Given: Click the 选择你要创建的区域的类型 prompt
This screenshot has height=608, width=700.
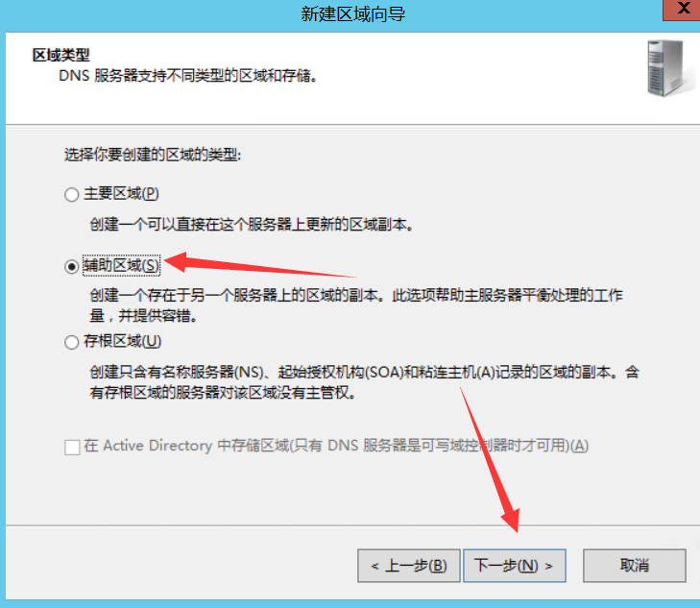Looking at the screenshot, I should click(153, 155).
